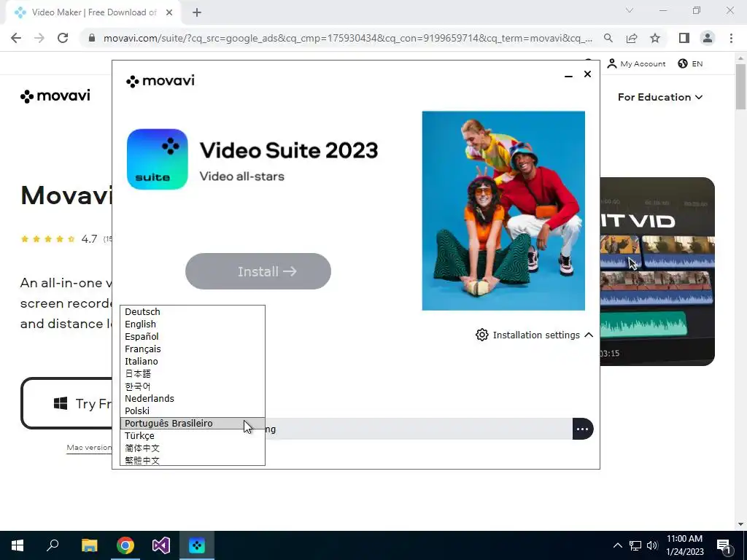
Task: Select 한국어 language entry
Action: coord(192,386)
